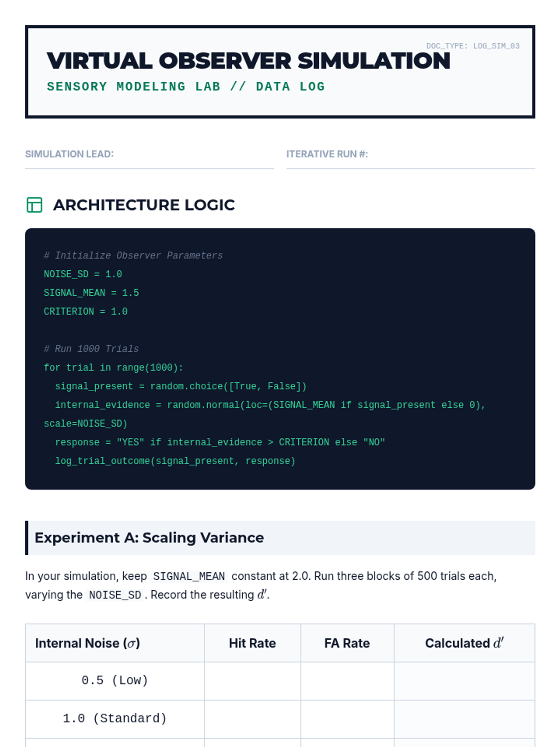
Task: Click the Architecture Logic layout icon
Action: [34, 205]
